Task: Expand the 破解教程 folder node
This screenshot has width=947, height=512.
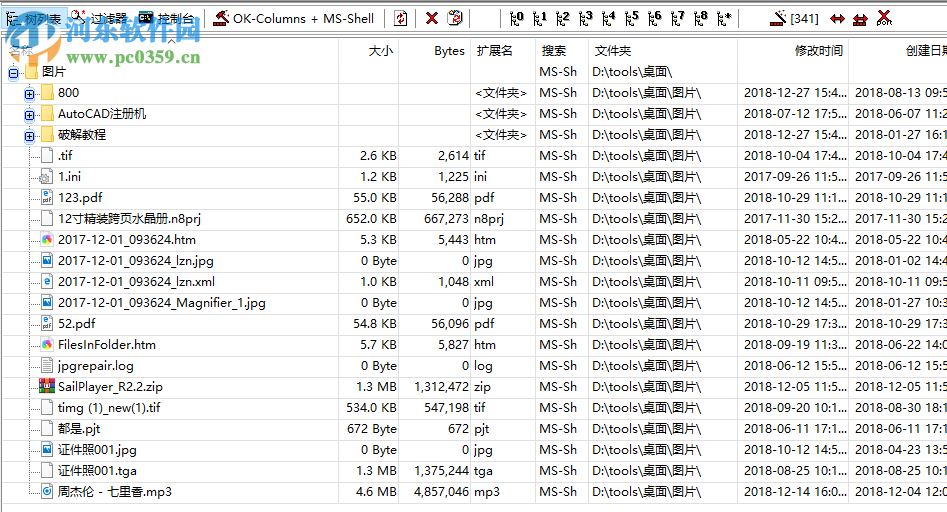Action: click(x=29, y=136)
